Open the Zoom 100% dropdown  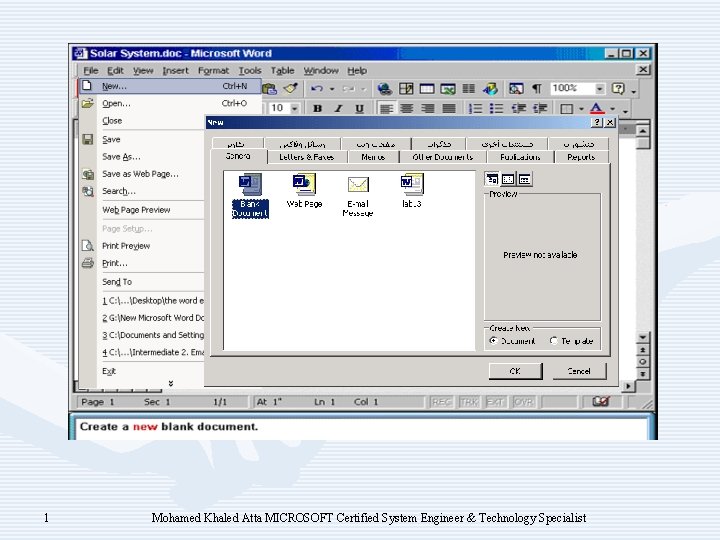[600, 88]
